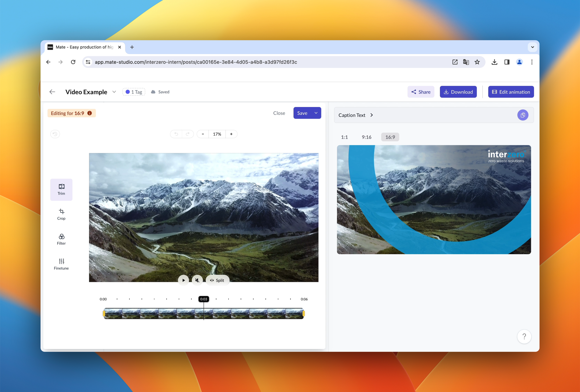Select the 1:1 aspect ratio tab

click(x=344, y=137)
